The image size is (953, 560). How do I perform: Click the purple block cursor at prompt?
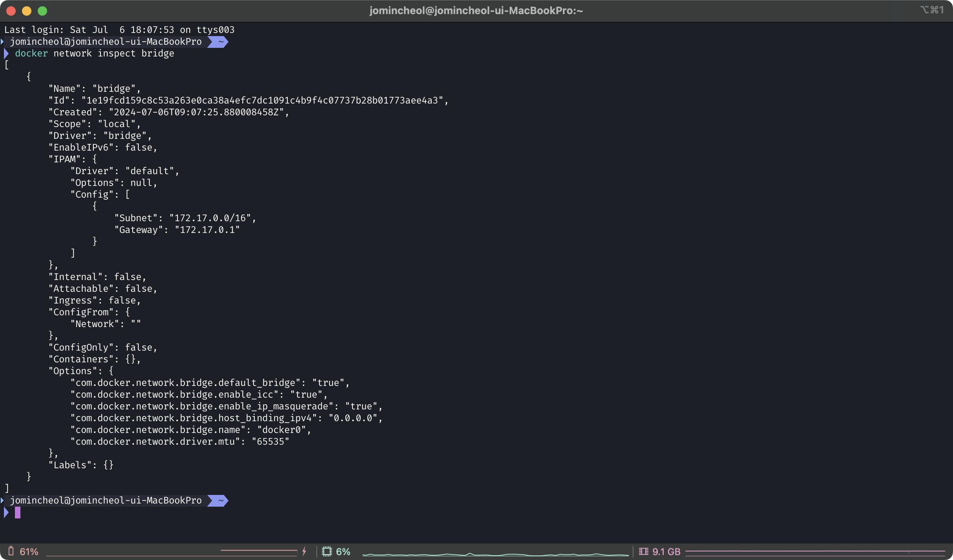pyautogui.click(x=18, y=512)
